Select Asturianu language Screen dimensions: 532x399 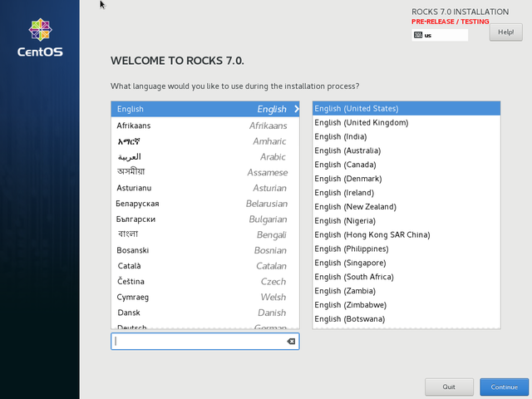205,188
